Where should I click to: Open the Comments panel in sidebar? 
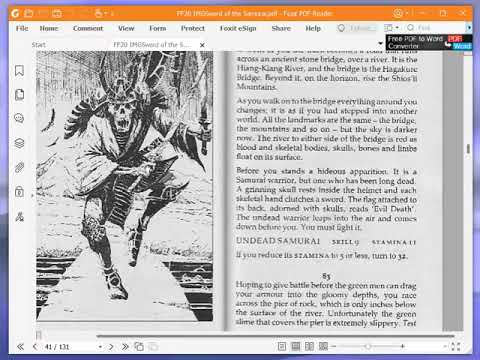click(x=19, y=118)
